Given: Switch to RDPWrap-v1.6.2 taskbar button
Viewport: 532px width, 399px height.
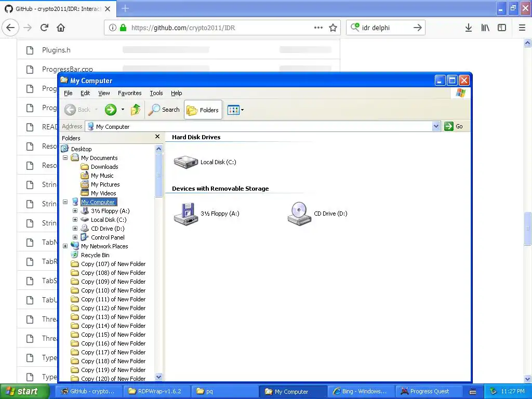Looking at the screenshot, I should point(156,391).
